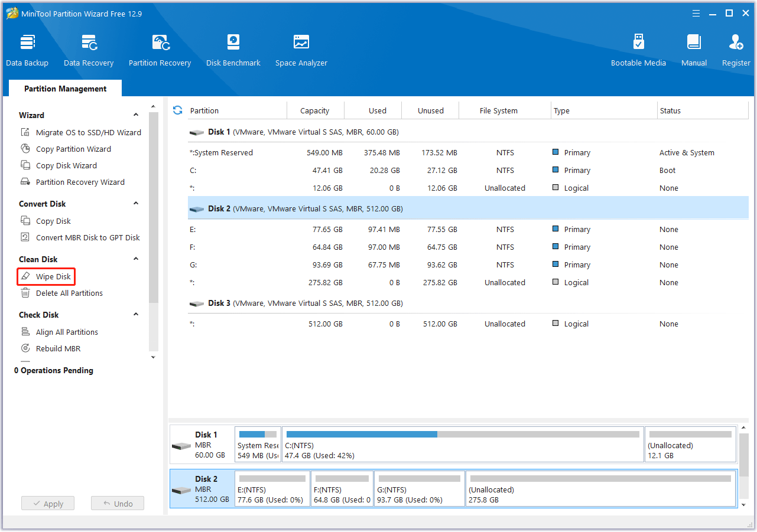Choose Rebuild MBR

[x=58, y=348]
